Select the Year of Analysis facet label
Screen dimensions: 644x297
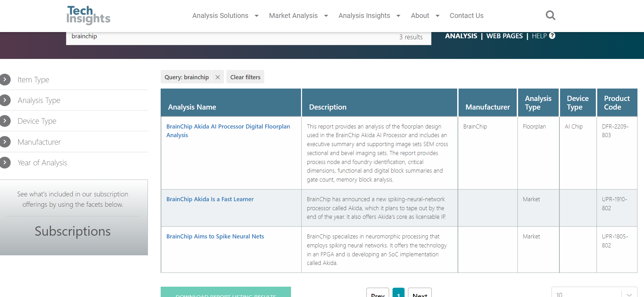42,163
